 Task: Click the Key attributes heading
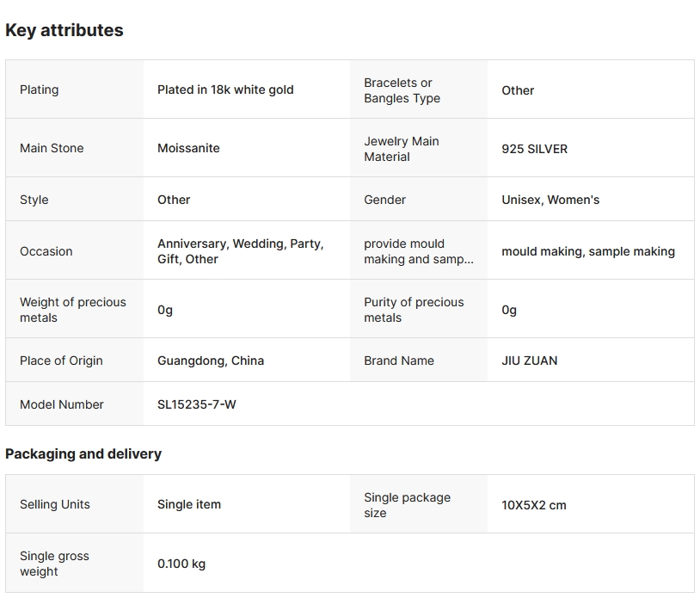[x=64, y=30]
